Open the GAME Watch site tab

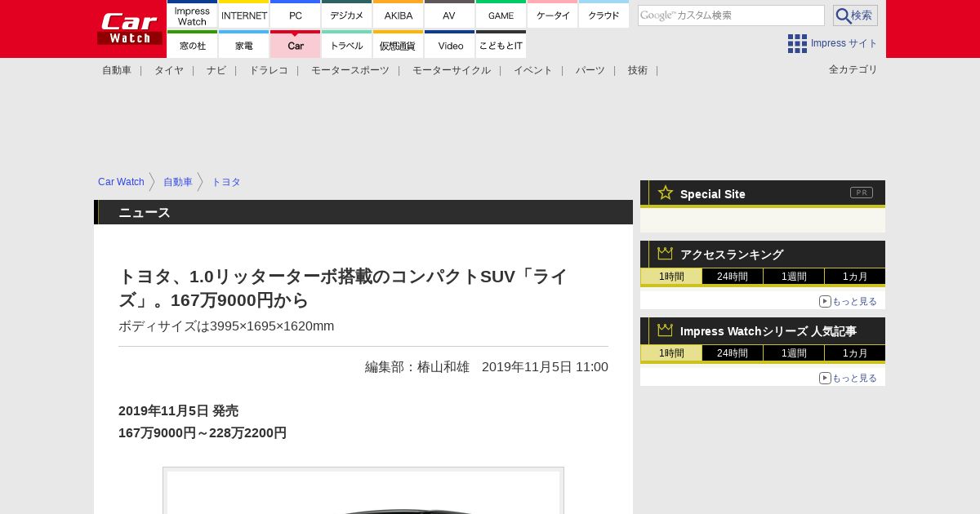click(501, 15)
